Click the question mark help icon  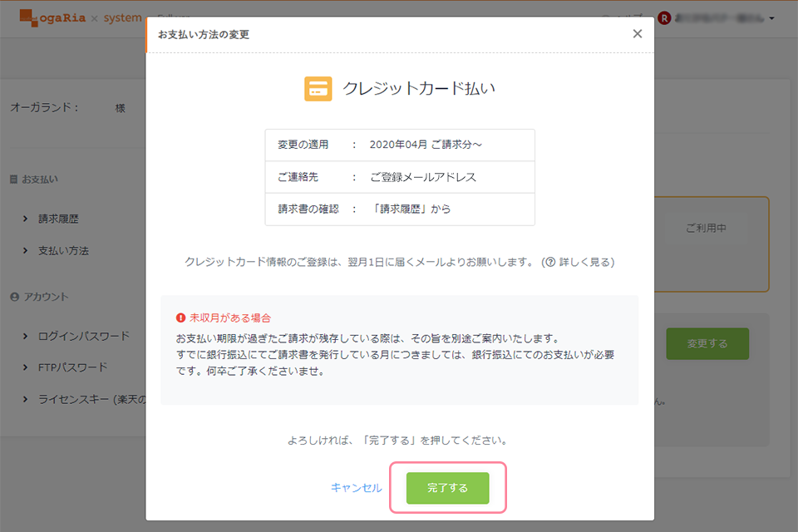pos(549,262)
